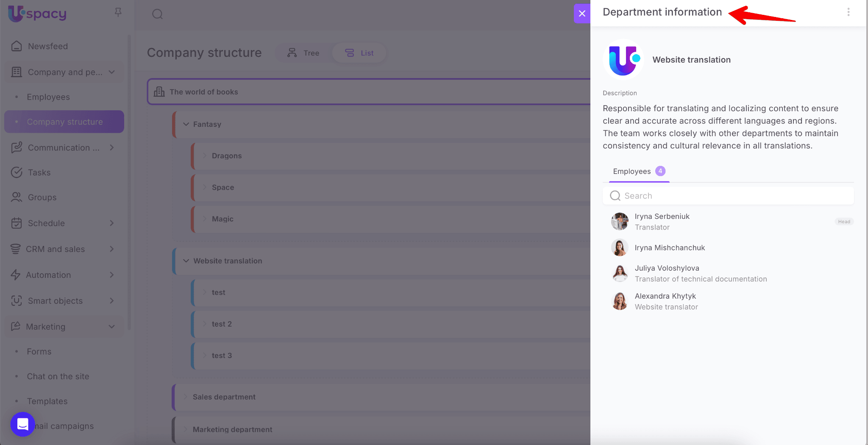Select the Employees tab in department panel
The image size is (868, 445).
point(632,171)
